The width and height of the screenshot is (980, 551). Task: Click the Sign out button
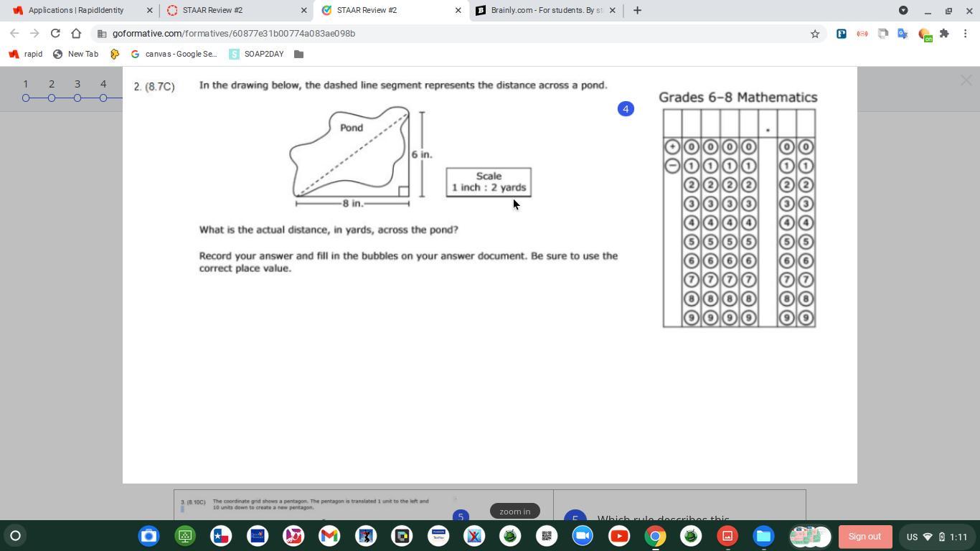(864, 537)
